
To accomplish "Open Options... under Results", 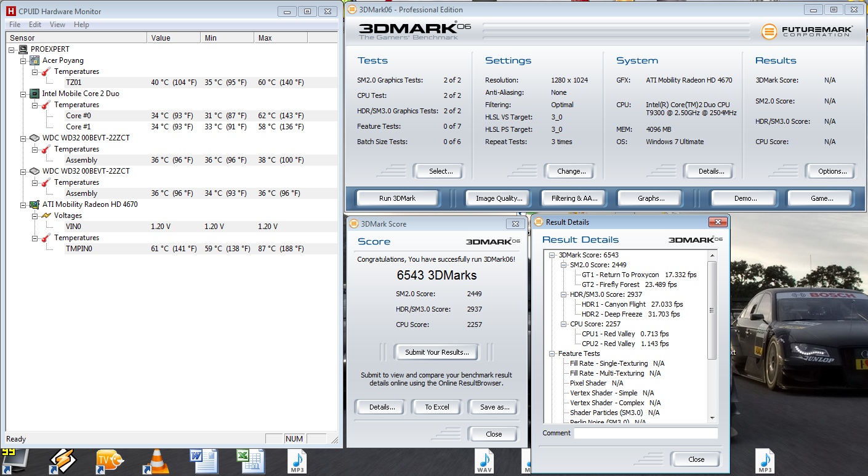I will click(832, 171).
